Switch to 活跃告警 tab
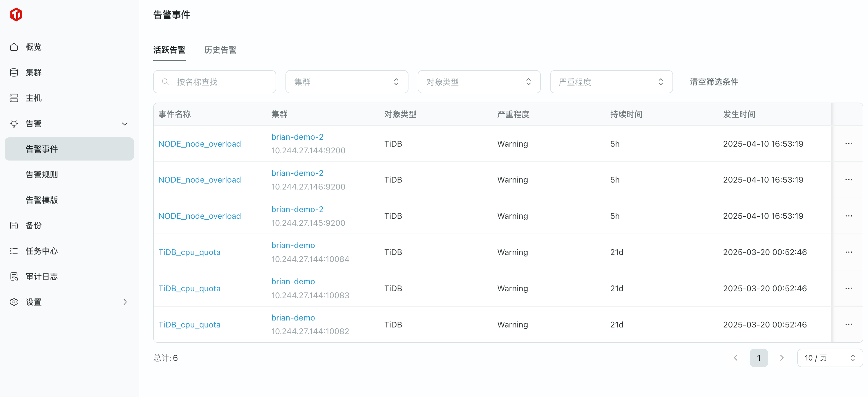 [169, 50]
